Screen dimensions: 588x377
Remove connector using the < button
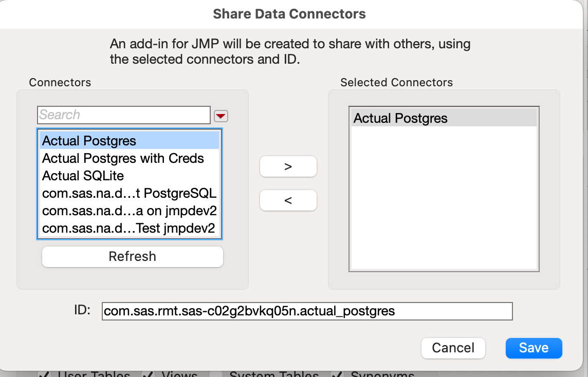(288, 200)
